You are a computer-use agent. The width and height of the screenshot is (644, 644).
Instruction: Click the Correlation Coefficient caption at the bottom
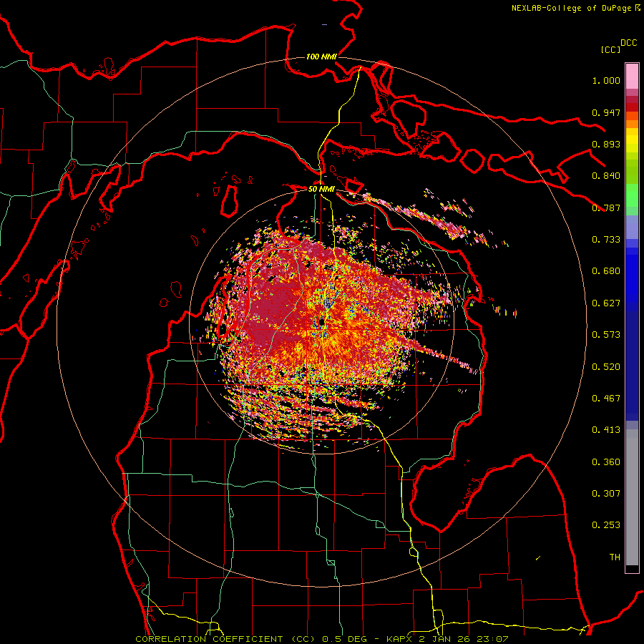pyautogui.click(x=321, y=639)
